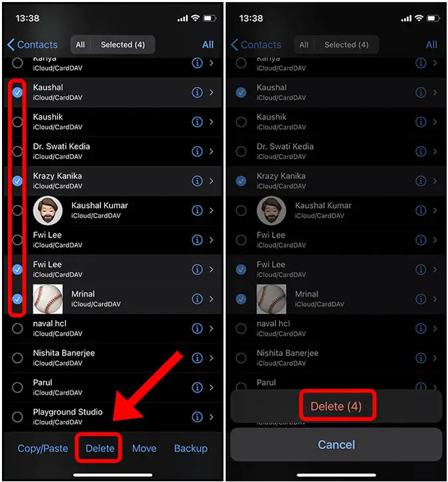The image size is (448, 482).
Task: Confirm with the Delete (4) button
Action: point(336,406)
